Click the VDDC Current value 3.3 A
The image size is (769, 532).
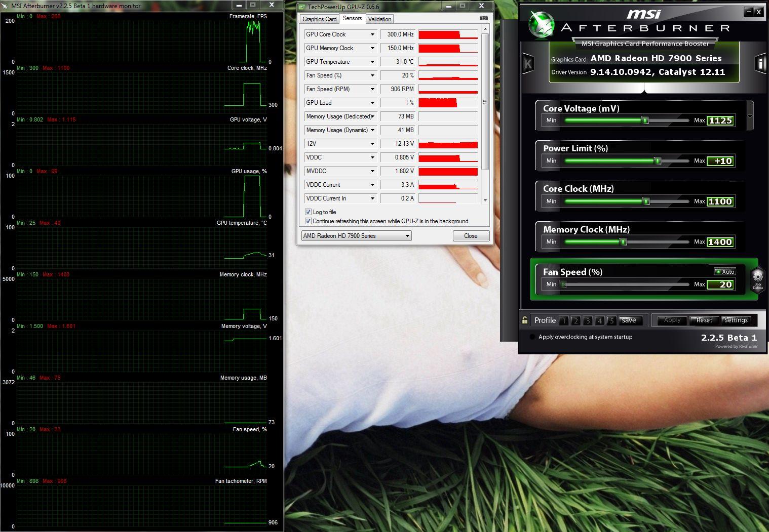(x=398, y=185)
